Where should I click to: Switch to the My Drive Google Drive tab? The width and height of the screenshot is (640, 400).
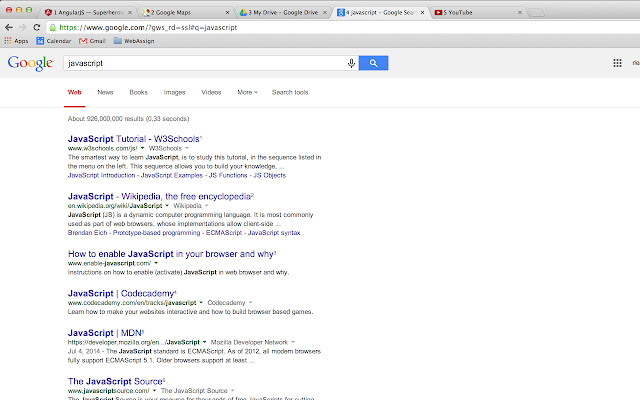click(x=282, y=13)
